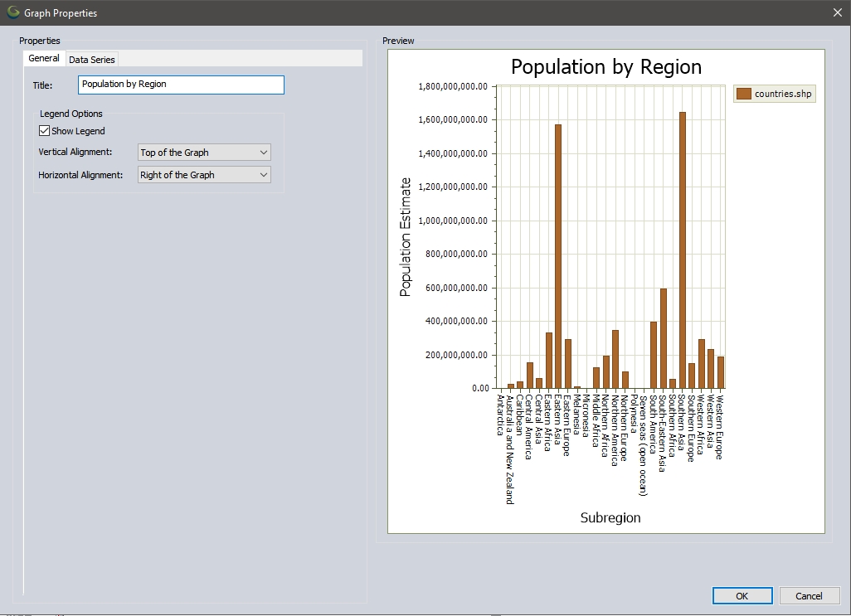The height and width of the screenshot is (616, 851).
Task: Click the Population by Region chart title
Action: pyautogui.click(x=605, y=67)
